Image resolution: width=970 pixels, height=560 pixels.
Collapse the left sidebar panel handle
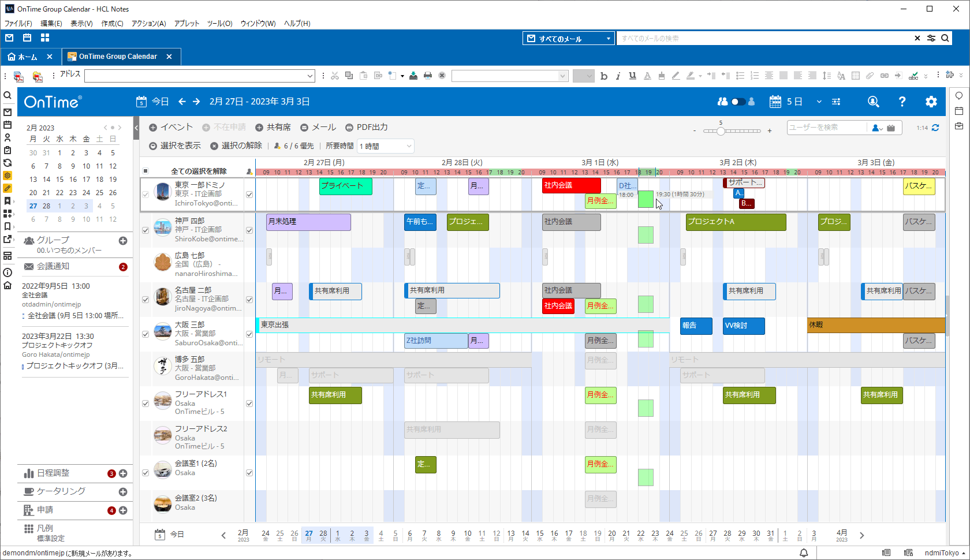(136, 128)
